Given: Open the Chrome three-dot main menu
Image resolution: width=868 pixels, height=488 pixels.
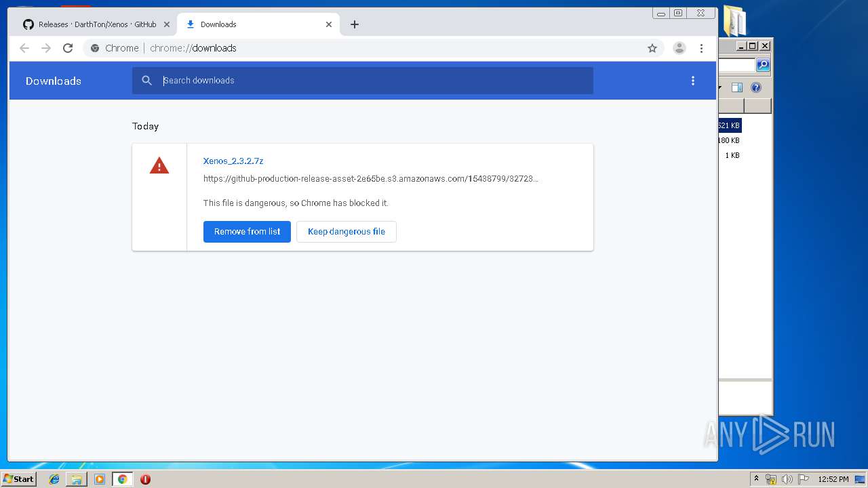Looking at the screenshot, I should coord(701,48).
